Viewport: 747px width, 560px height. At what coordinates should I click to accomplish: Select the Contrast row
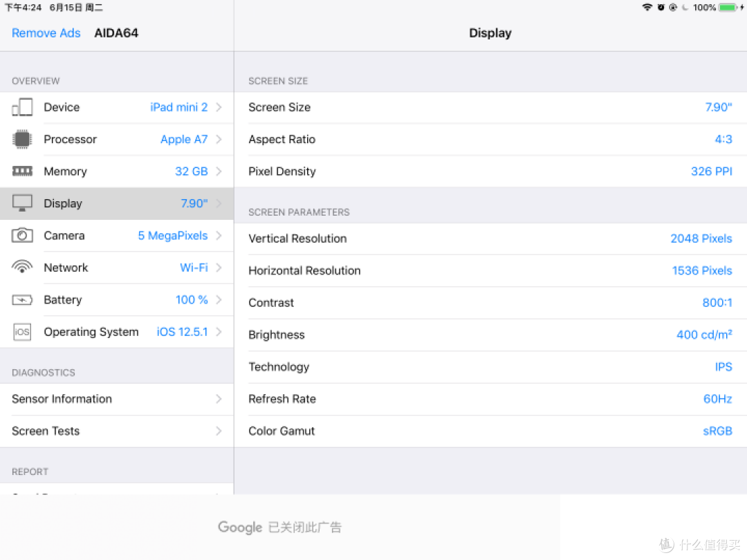[x=490, y=303]
